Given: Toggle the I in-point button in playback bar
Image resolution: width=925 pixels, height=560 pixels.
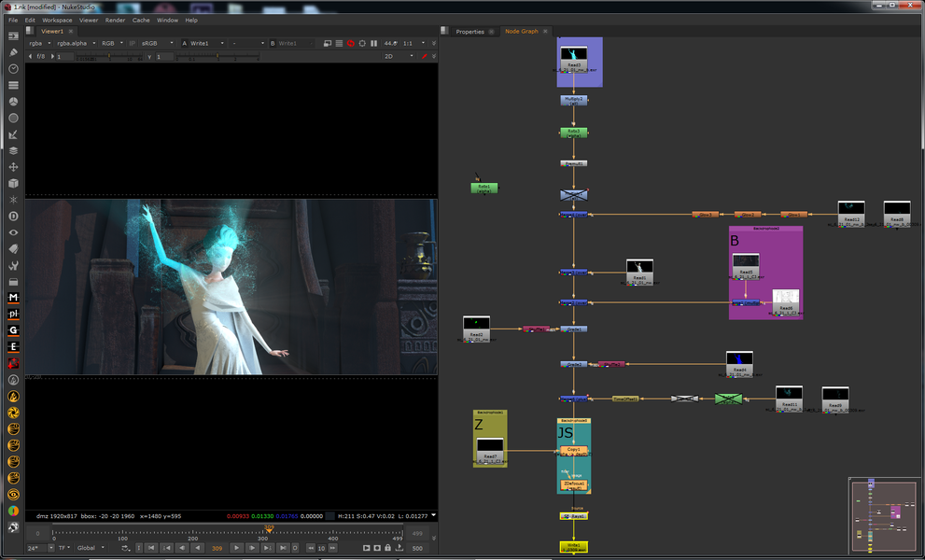Looking at the screenshot, I should click(x=139, y=548).
